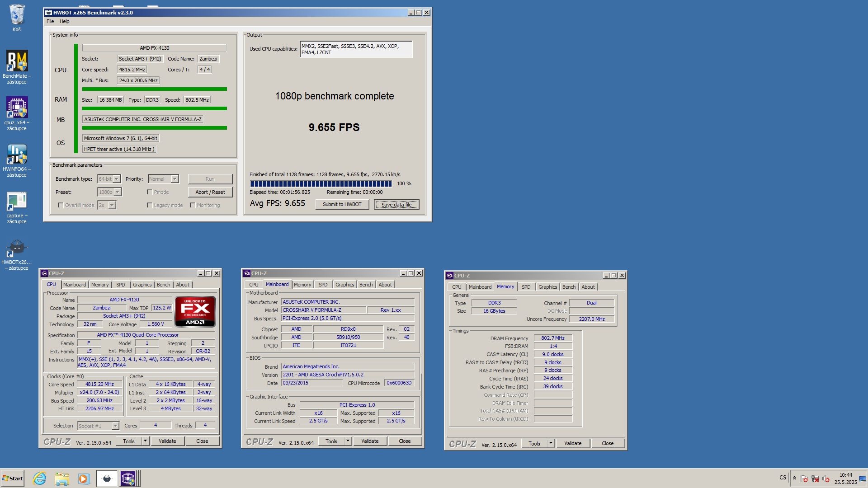Click the title bar icon of the CPU-Z Memory window

449,276
